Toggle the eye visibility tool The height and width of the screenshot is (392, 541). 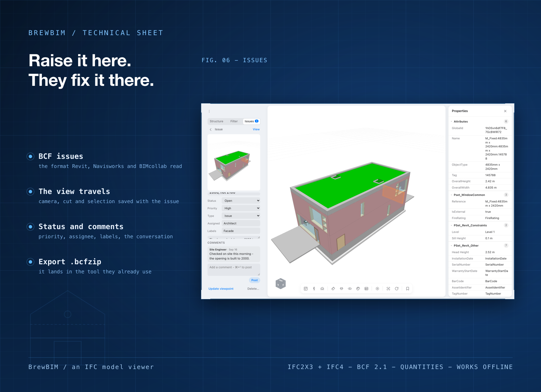350,289
